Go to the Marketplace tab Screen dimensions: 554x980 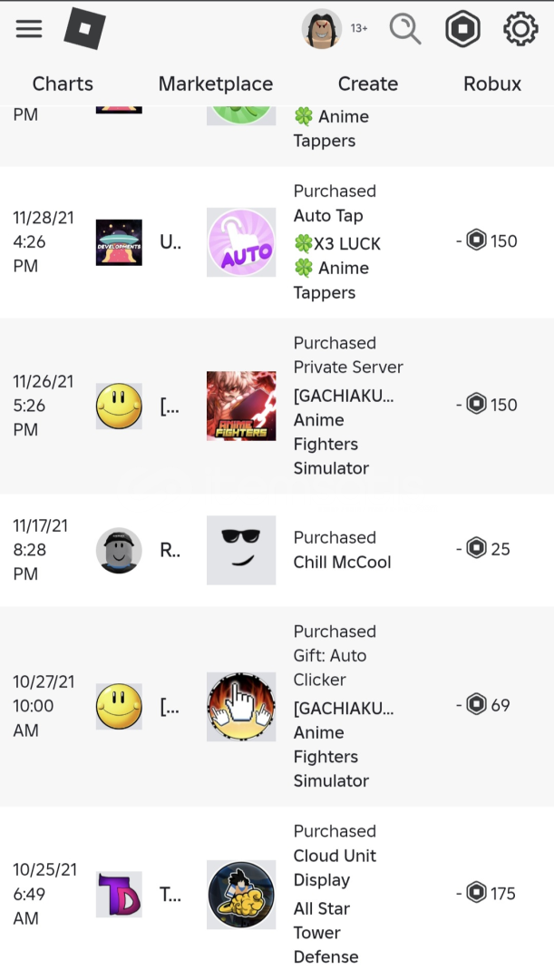click(216, 83)
